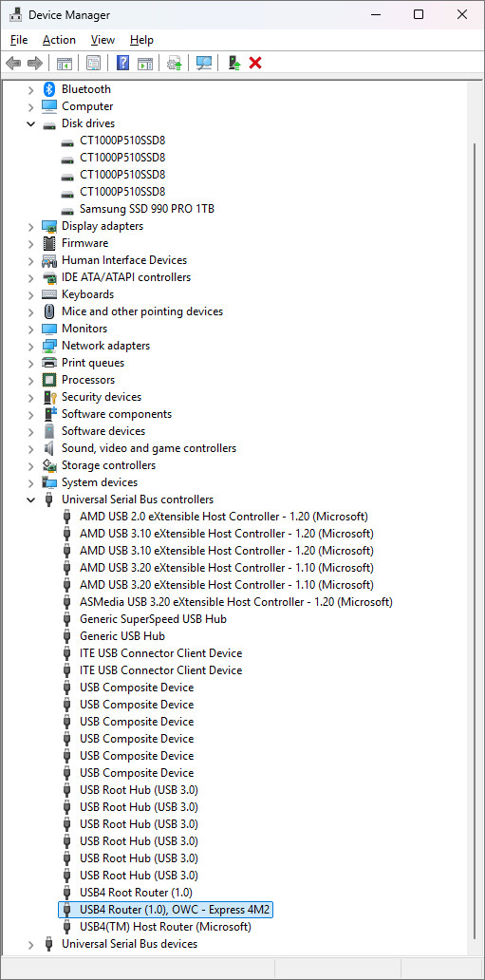Expand Universal Serial Bus devices
The image size is (485, 980).
click(x=30, y=944)
